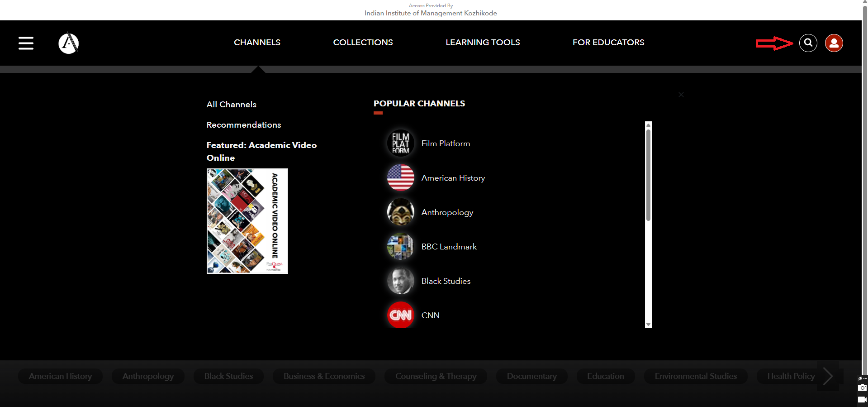Open the Collections menu
The image size is (868, 407).
click(363, 43)
